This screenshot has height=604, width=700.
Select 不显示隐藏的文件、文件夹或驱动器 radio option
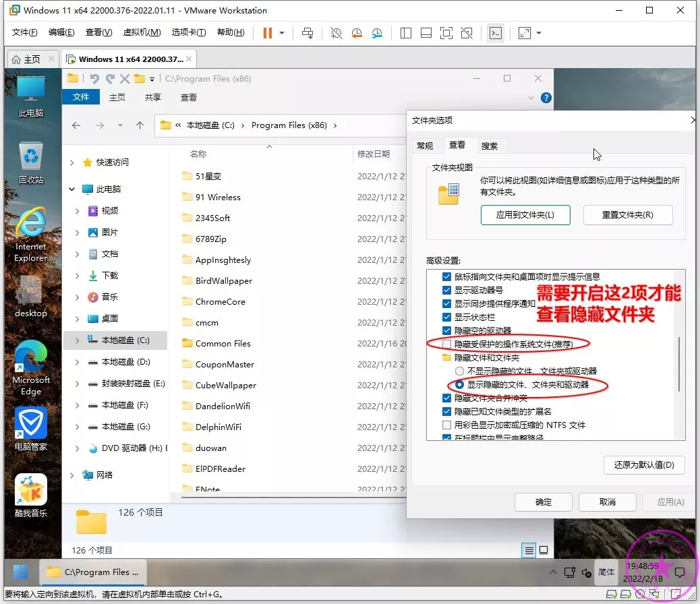pos(459,371)
